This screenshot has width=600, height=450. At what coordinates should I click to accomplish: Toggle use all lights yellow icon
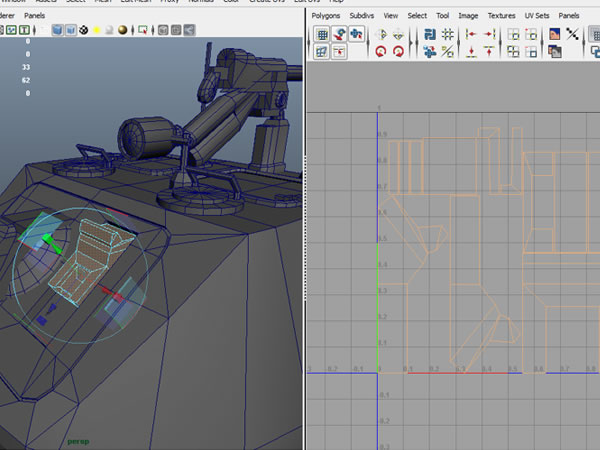tap(97, 30)
